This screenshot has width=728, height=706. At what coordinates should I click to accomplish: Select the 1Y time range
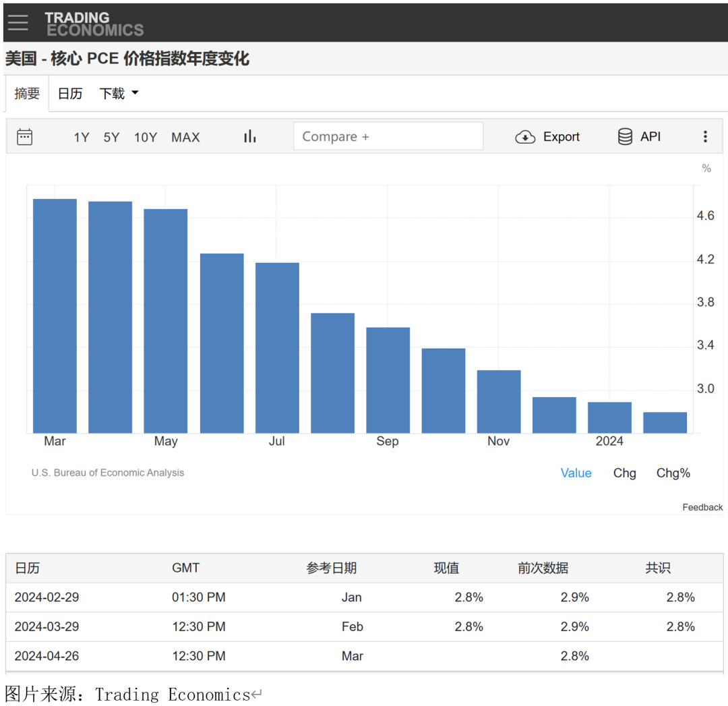coord(82,138)
